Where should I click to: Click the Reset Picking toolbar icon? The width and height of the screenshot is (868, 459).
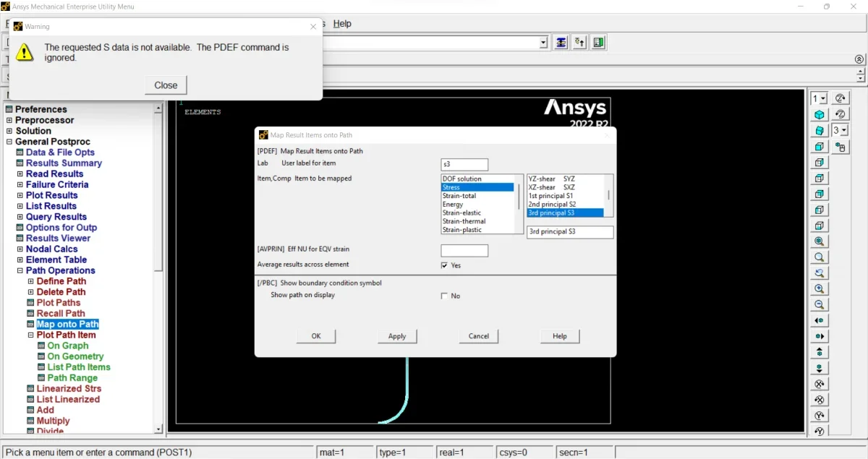pos(579,43)
